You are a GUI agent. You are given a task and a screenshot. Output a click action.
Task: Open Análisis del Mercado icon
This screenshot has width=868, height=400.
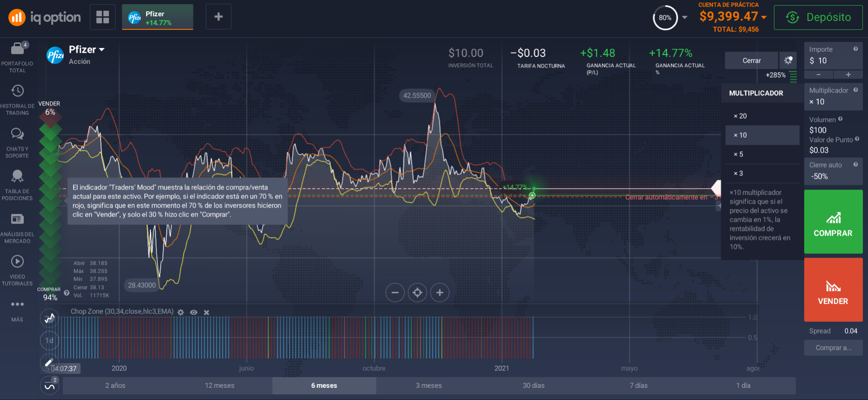(17, 219)
